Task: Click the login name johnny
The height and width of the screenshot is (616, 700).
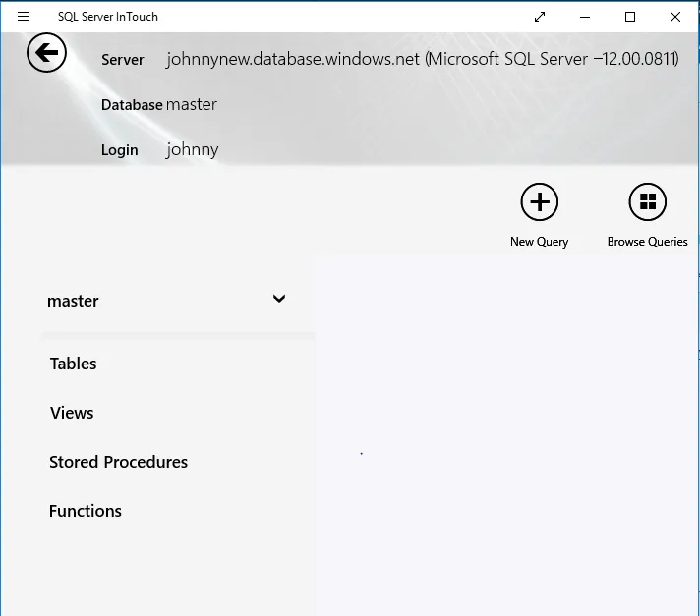Action: [193, 150]
